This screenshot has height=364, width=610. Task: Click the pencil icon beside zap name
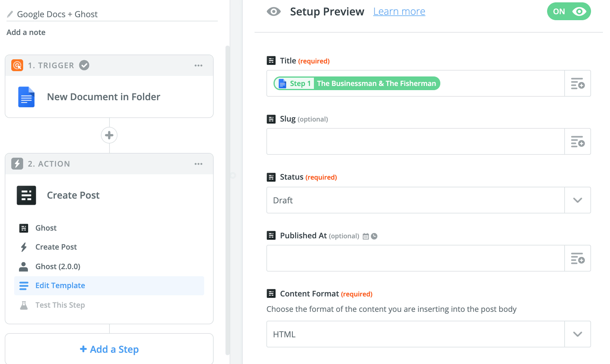tap(10, 14)
